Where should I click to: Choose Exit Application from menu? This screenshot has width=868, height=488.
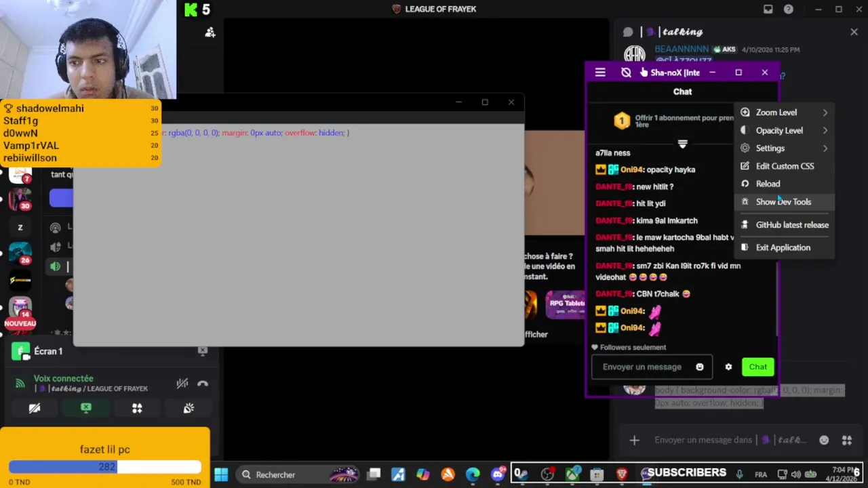click(x=785, y=247)
